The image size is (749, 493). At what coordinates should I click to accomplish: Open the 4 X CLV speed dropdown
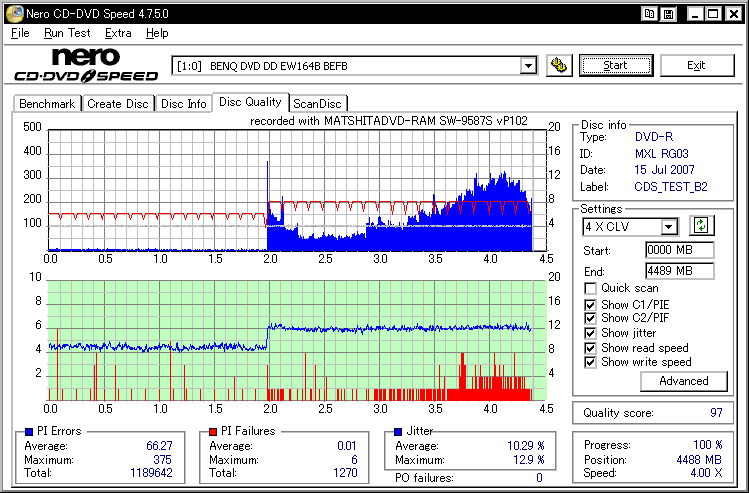pyautogui.click(x=669, y=226)
